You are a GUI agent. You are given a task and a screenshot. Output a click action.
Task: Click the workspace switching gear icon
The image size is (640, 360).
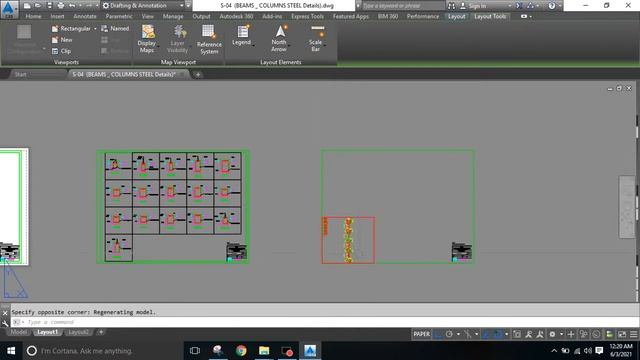pyautogui.click(x=553, y=334)
